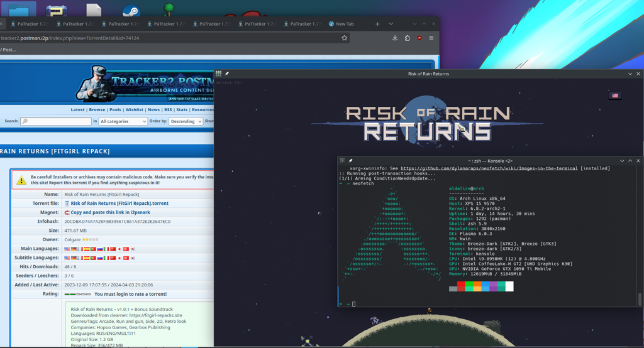
Task: Click the white color block in neofetch output
Action: click(509, 286)
